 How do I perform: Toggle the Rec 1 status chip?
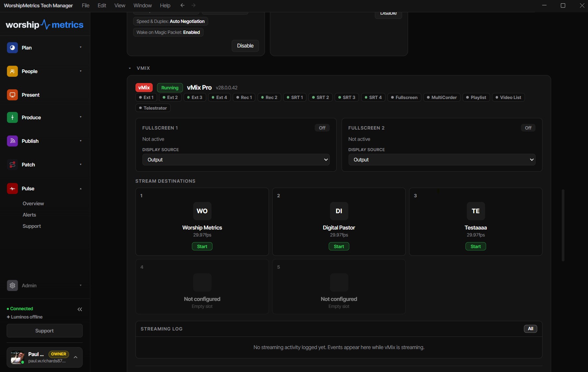244,97
